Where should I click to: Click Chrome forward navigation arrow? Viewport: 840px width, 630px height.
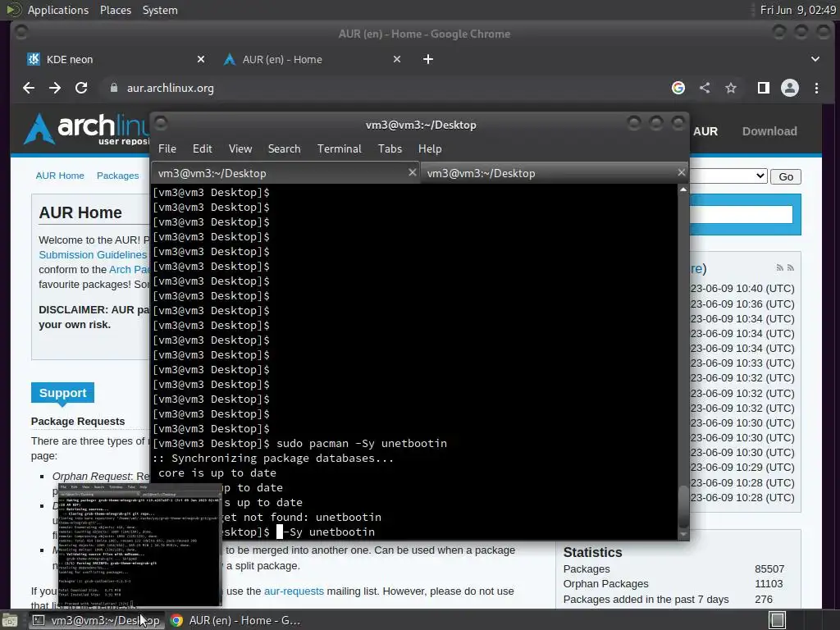[x=55, y=88]
